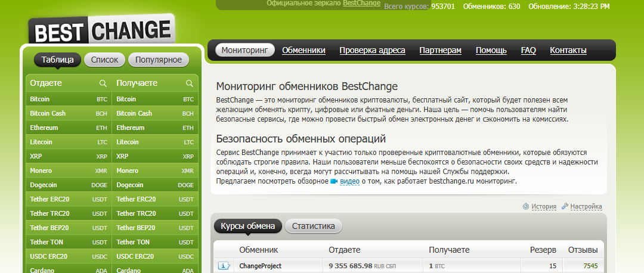Select Dogecoin in Отдаете column

coord(69,185)
